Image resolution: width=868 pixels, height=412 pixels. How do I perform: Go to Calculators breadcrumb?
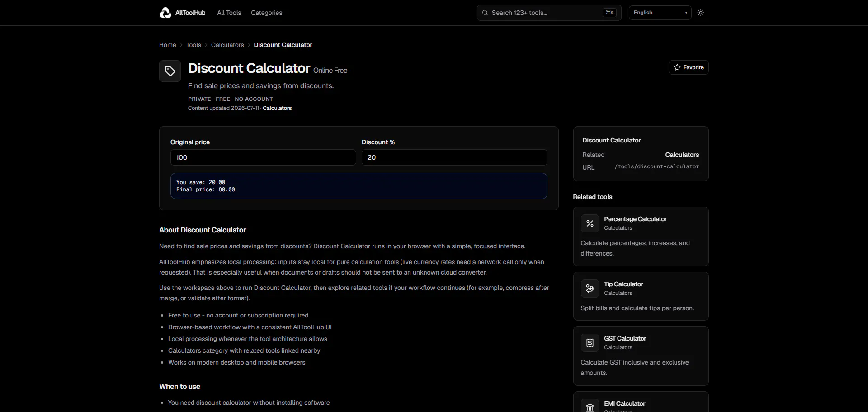pyautogui.click(x=227, y=45)
